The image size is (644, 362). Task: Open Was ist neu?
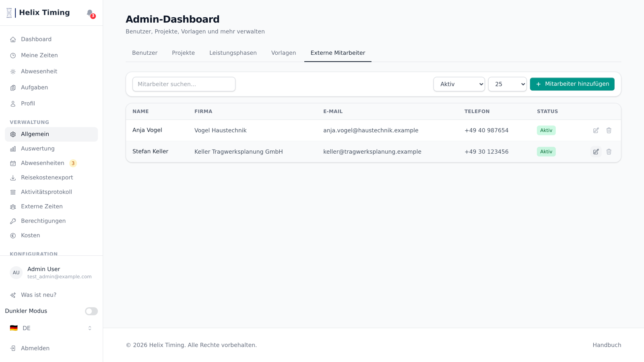(51, 295)
